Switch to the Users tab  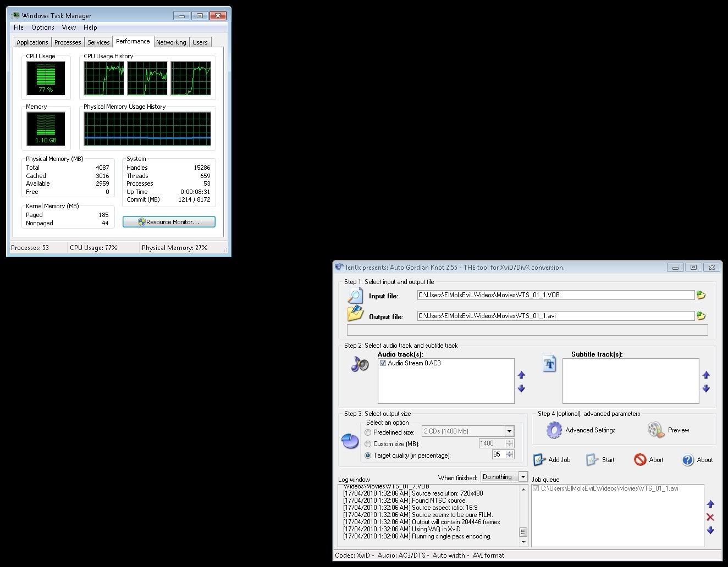(x=200, y=42)
